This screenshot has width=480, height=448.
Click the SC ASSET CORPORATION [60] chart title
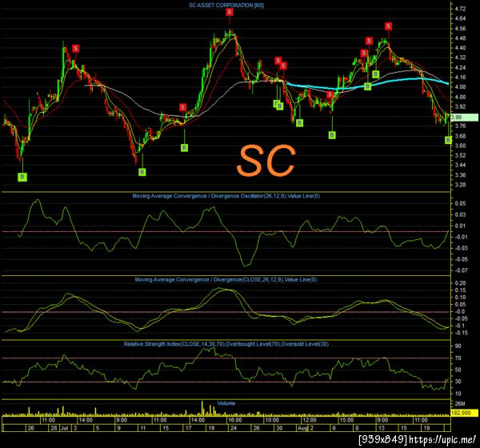226,6
